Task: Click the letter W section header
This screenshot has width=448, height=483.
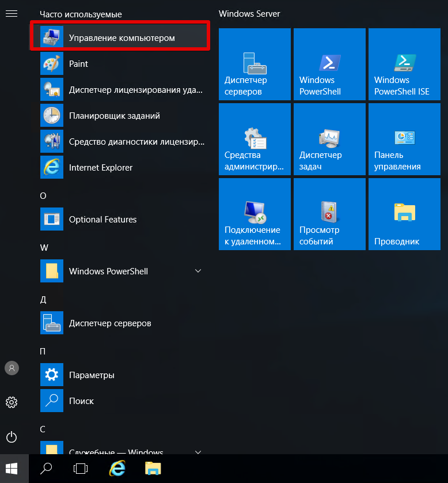Action: tap(44, 248)
